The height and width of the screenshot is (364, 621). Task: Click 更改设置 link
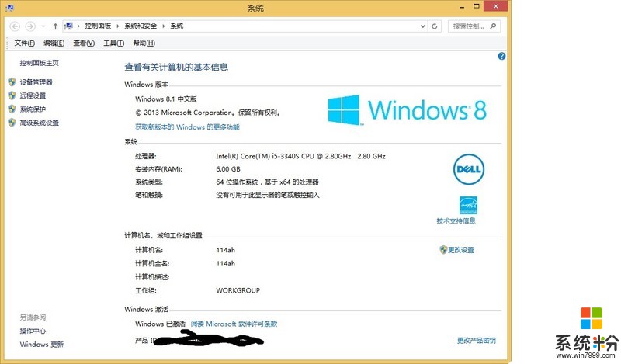(461, 250)
